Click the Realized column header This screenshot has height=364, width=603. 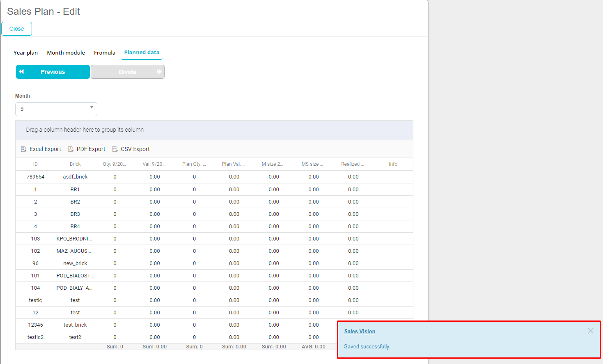353,164
